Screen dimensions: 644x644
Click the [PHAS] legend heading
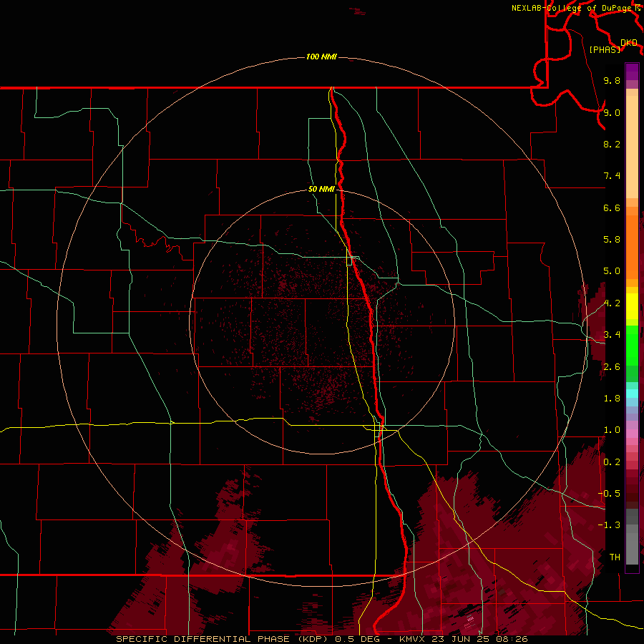pos(605,49)
